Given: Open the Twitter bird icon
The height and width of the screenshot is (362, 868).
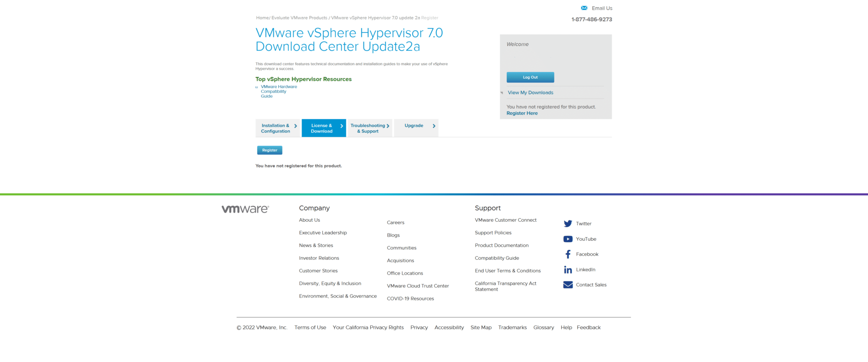Looking at the screenshot, I should [x=568, y=224].
